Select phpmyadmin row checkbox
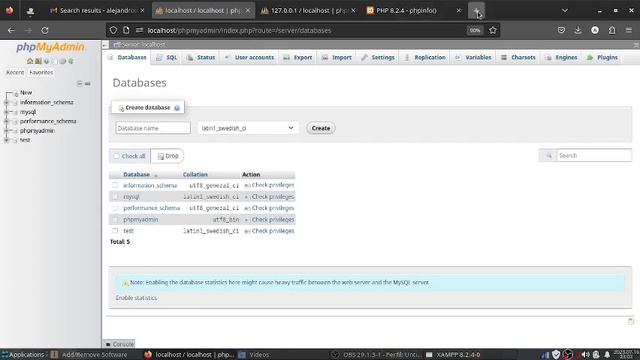 coord(115,219)
